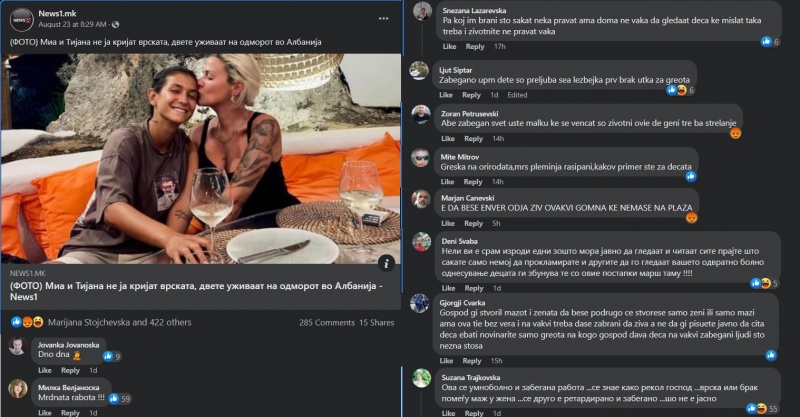
Task: Click the like count on Milka Veljanoska's comment
Action: [120, 399]
